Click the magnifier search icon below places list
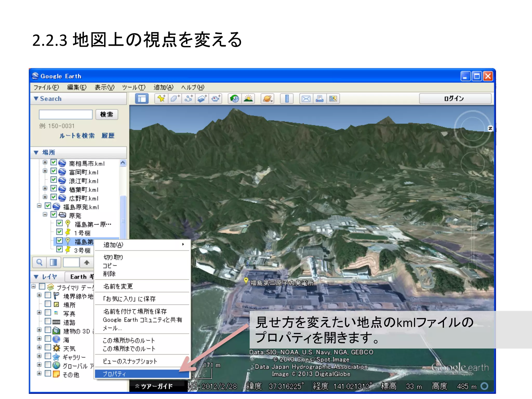This screenshot has height=399, width=532. pyautogui.click(x=39, y=262)
